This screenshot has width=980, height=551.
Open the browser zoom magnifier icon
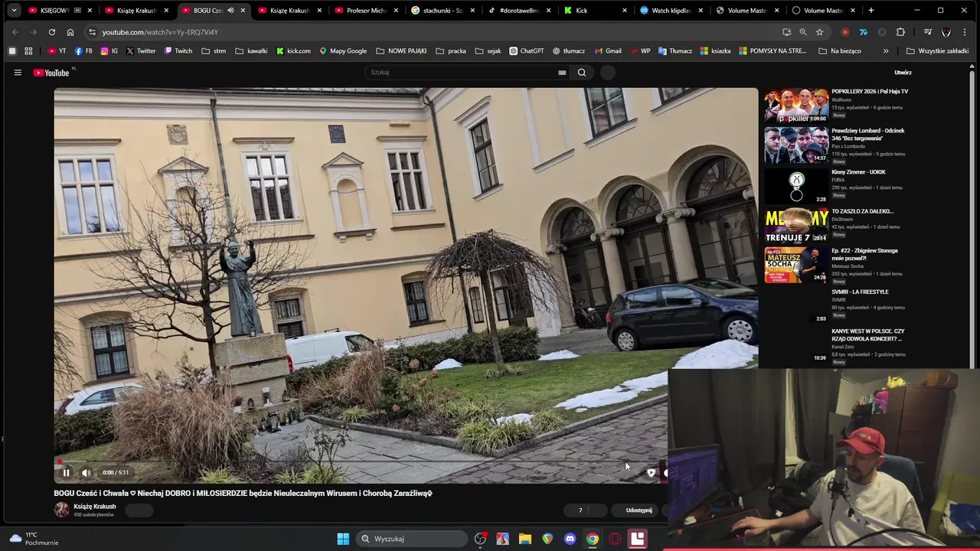click(803, 32)
